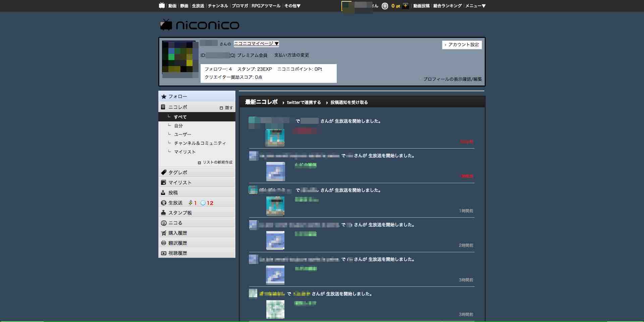
Task: Click the large profile avatar image
Action: click(x=180, y=59)
